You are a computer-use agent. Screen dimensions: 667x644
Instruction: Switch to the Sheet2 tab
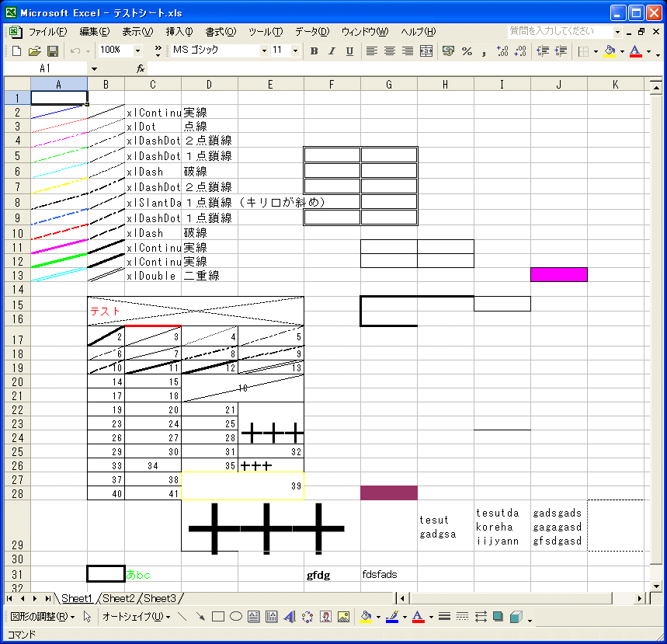click(118, 598)
